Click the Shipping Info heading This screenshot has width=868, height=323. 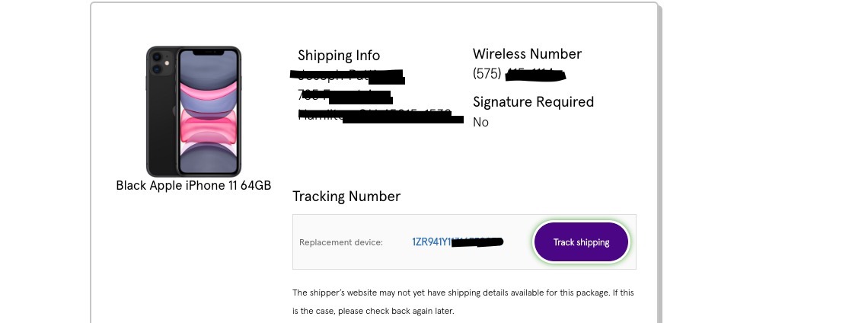pyautogui.click(x=338, y=56)
